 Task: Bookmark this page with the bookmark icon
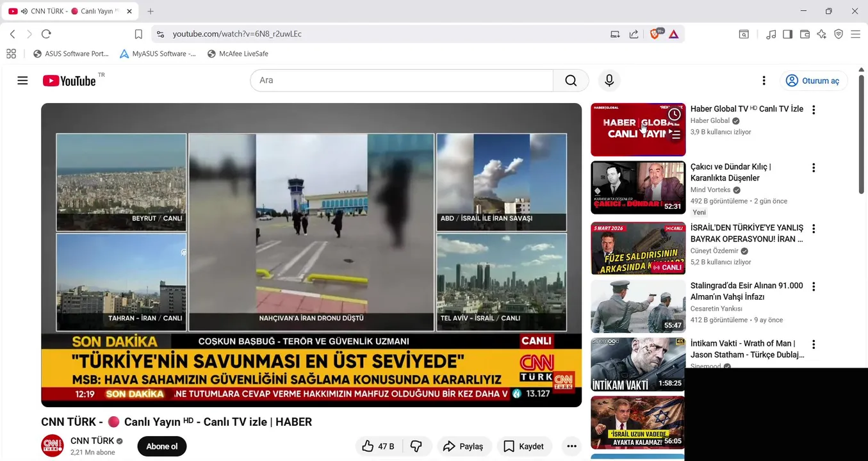pos(138,34)
